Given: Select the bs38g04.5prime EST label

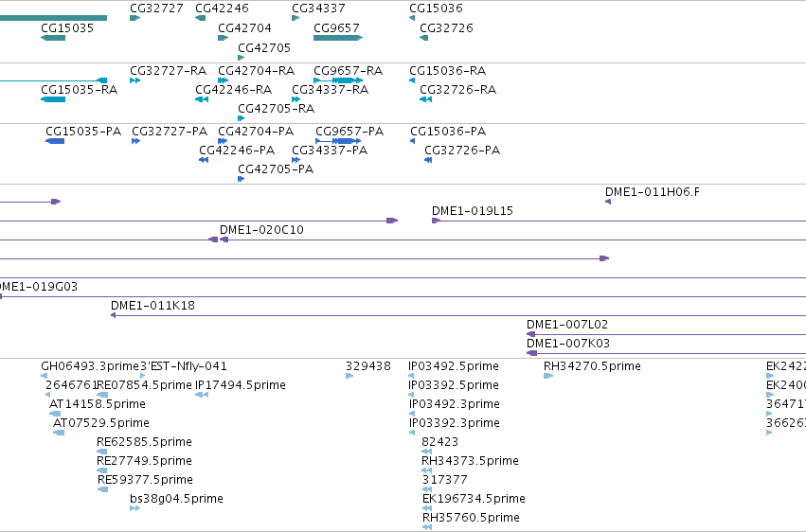Looking at the screenshot, I should [x=176, y=499].
